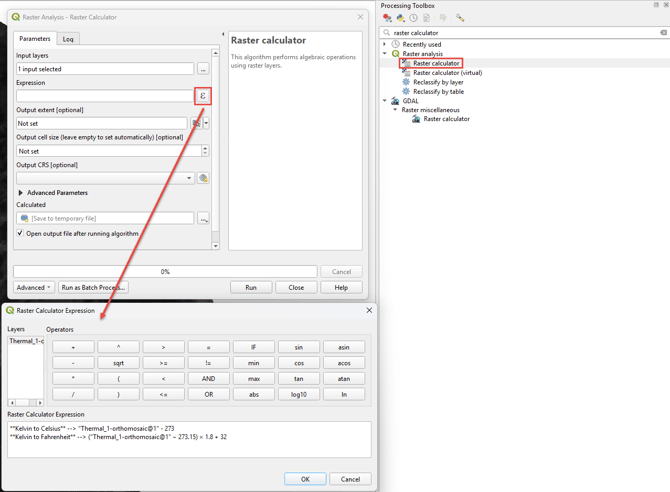Select Raster calculator under Raster analysis
670x492 pixels.
[x=436, y=63]
